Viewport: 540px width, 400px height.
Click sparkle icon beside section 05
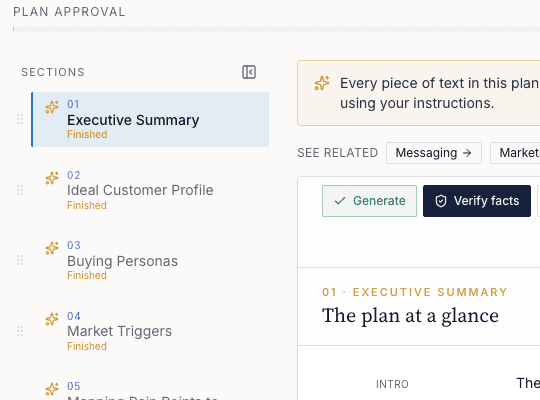tap(52, 389)
